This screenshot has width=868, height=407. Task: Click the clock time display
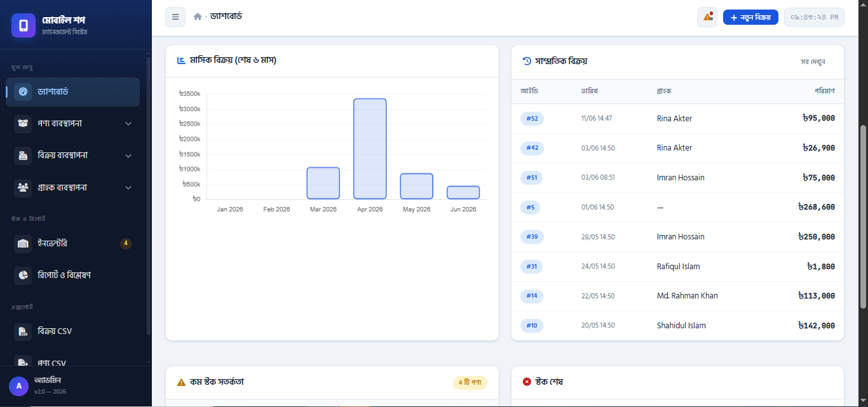coord(814,17)
